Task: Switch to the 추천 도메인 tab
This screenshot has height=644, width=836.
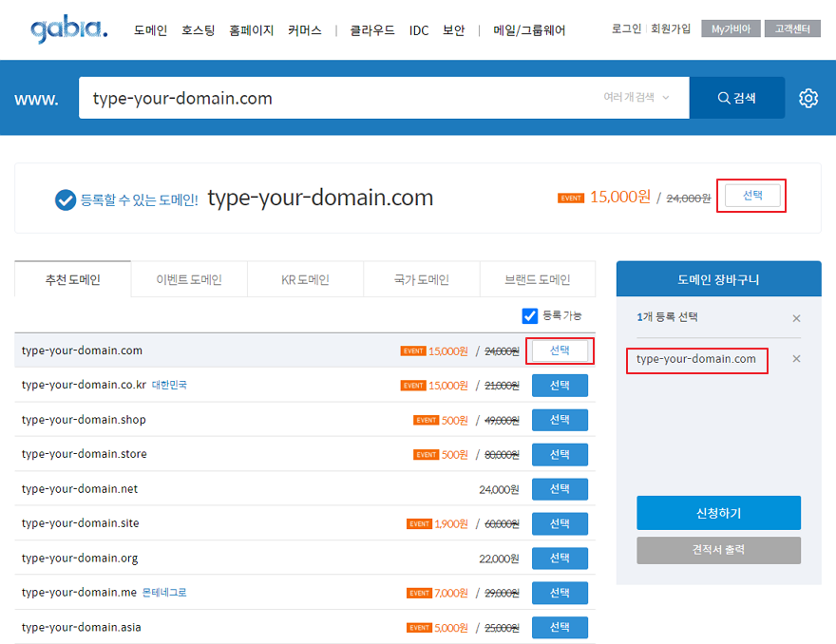Action: (72, 279)
